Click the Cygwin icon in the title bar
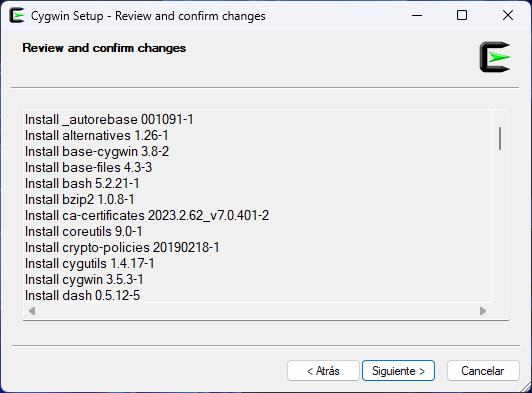This screenshot has width=532, height=393. [x=17, y=16]
